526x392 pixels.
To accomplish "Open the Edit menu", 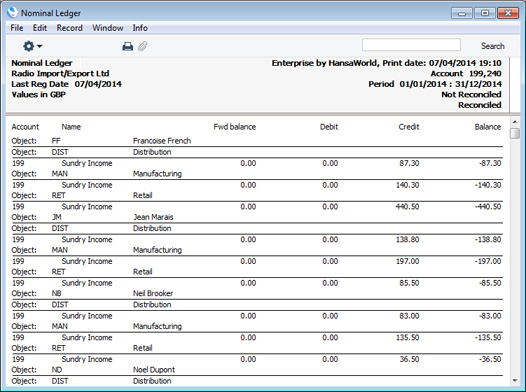I will pos(40,28).
